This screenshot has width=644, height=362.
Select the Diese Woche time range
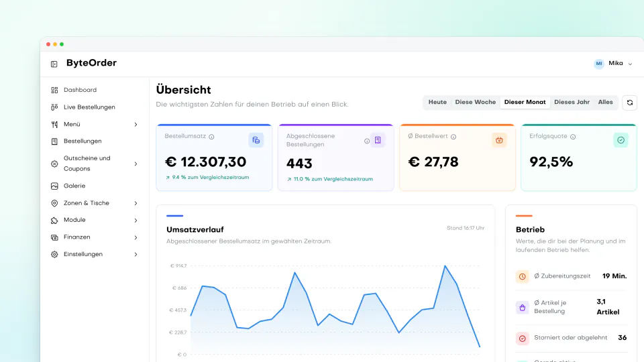pos(475,102)
